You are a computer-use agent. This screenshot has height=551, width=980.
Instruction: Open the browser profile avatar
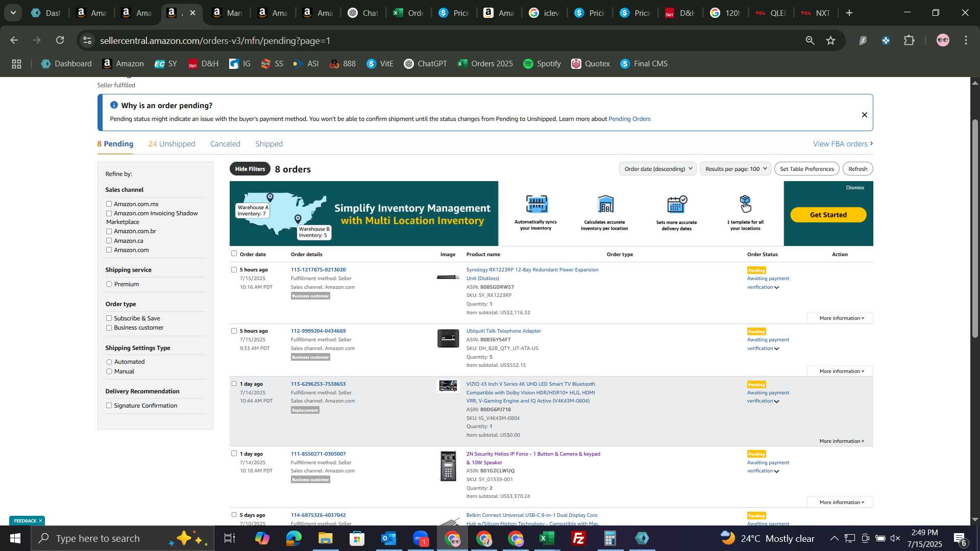coord(943,40)
